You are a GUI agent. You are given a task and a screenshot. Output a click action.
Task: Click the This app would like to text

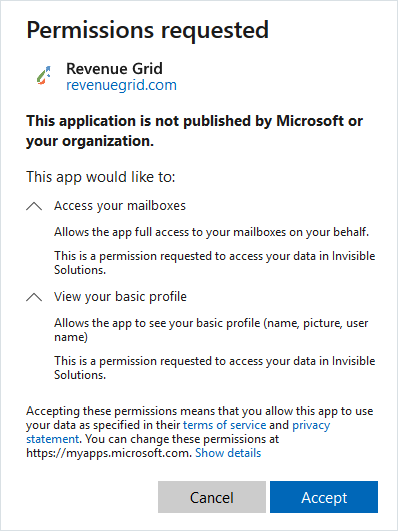click(101, 177)
